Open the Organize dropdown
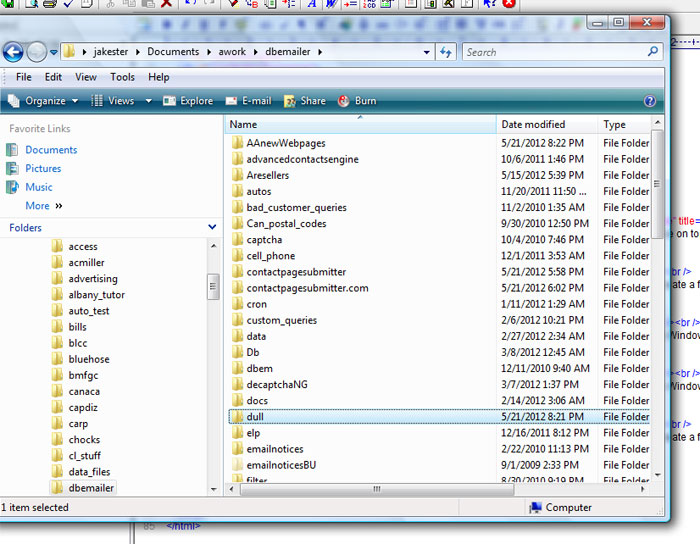This screenshot has height=544, width=700. click(x=43, y=101)
